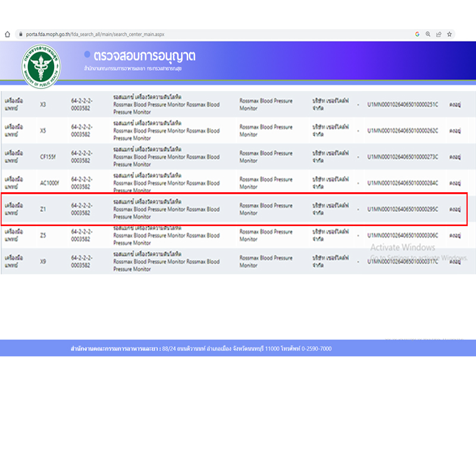
Task: Click the browser home icon
Action: [x=7, y=35]
